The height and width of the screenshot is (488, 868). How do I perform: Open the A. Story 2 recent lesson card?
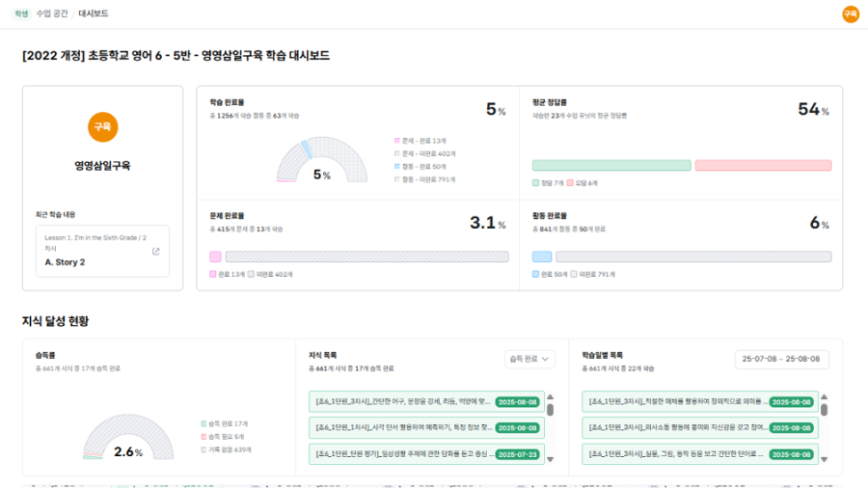point(102,252)
